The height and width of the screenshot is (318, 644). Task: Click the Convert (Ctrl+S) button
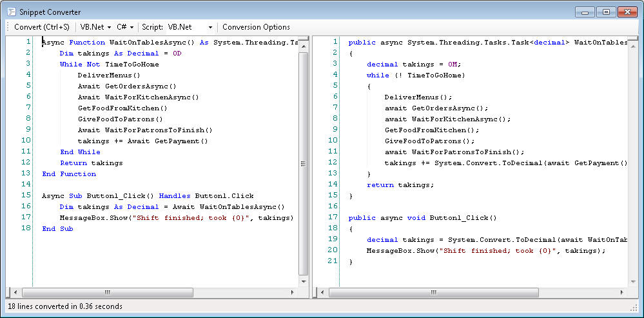click(x=41, y=27)
